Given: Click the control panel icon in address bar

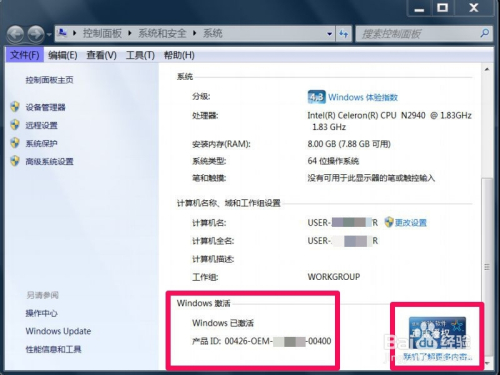Looking at the screenshot, I should click(62, 33).
